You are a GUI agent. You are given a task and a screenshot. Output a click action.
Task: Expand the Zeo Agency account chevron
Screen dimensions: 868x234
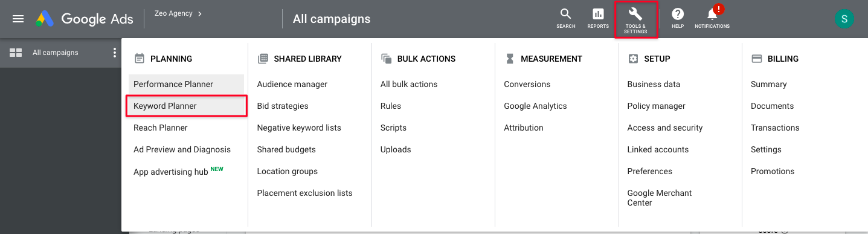[200, 13]
